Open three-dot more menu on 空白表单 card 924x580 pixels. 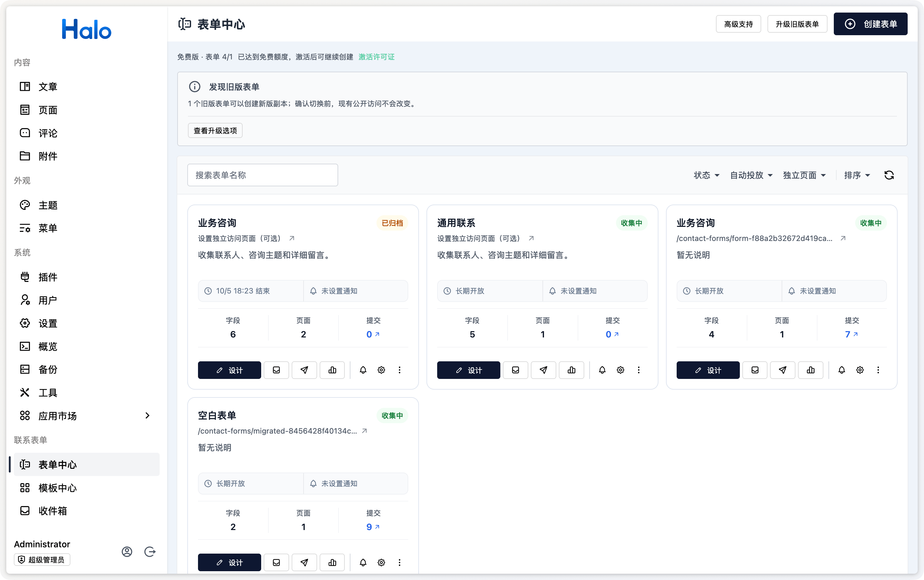coord(399,562)
